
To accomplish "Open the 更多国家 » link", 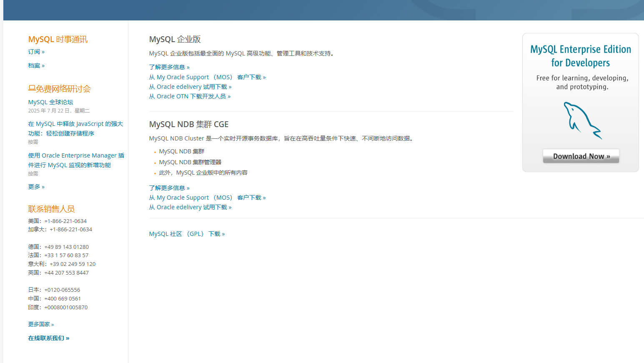I will tap(41, 324).
